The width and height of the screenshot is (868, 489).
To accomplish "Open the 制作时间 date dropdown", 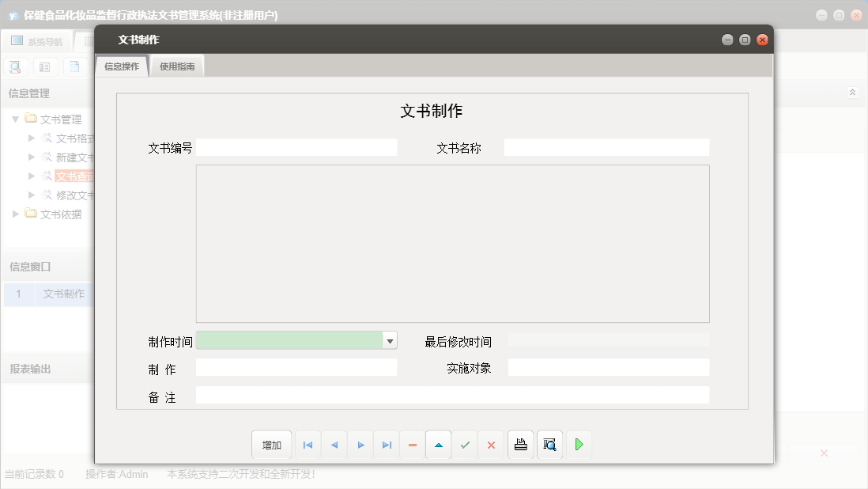I will click(x=390, y=340).
